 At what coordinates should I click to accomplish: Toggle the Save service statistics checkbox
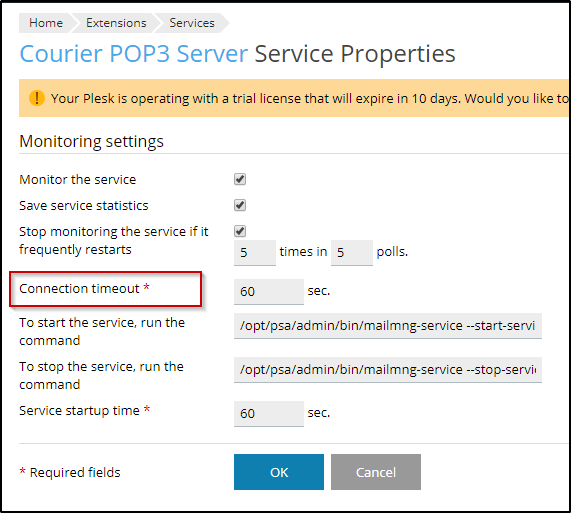(x=240, y=205)
